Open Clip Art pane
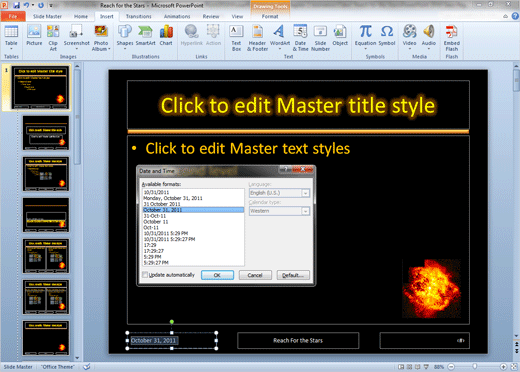The height and width of the screenshot is (372, 520). pyautogui.click(x=53, y=38)
